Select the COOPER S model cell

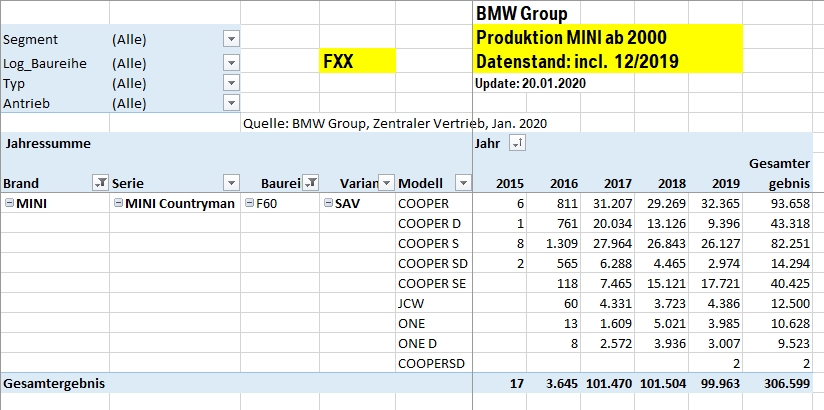tap(434, 243)
